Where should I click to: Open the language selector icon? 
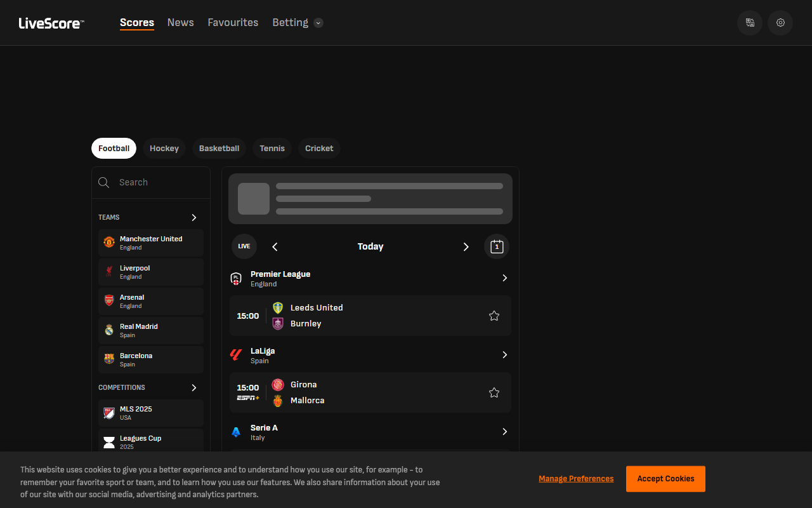pos(750,23)
